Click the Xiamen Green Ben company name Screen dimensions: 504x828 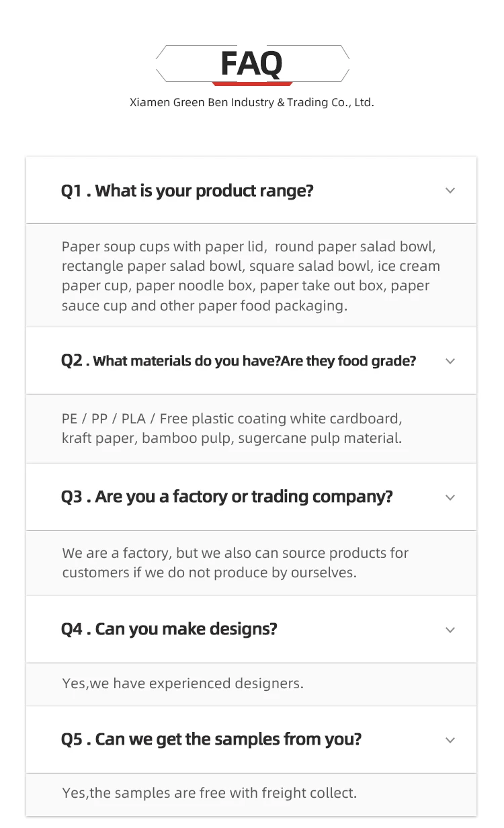pyautogui.click(x=251, y=103)
